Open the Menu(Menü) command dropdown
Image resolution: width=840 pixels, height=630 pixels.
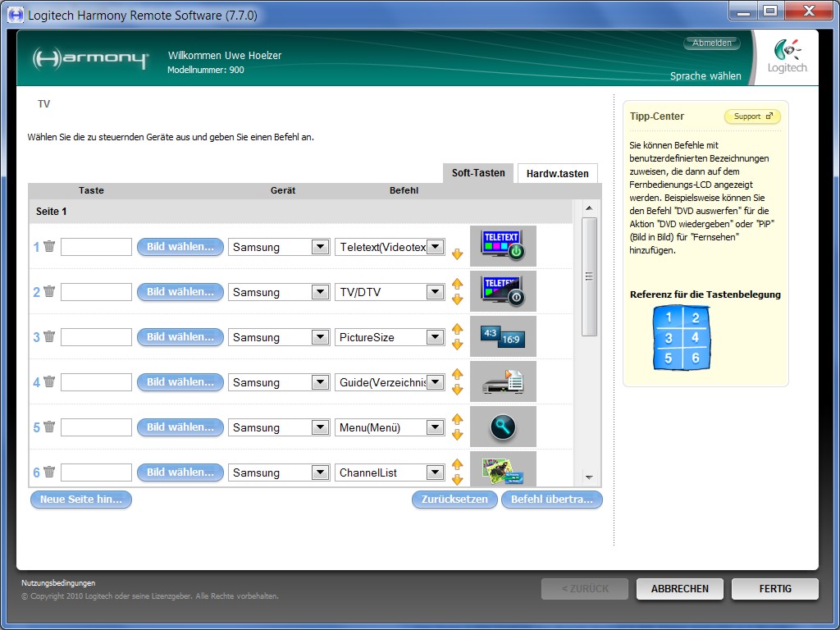coord(435,427)
